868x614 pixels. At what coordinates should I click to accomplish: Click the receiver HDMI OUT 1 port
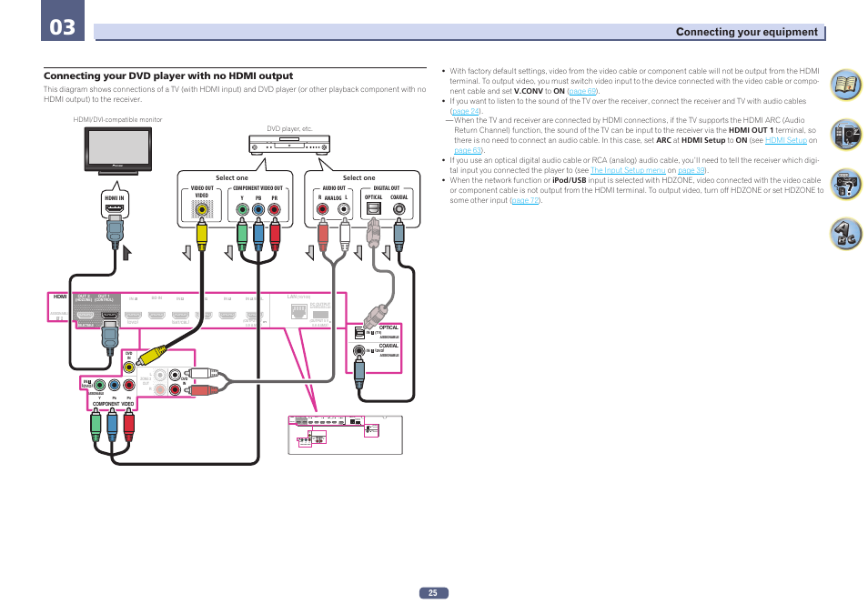pos(109,315)
